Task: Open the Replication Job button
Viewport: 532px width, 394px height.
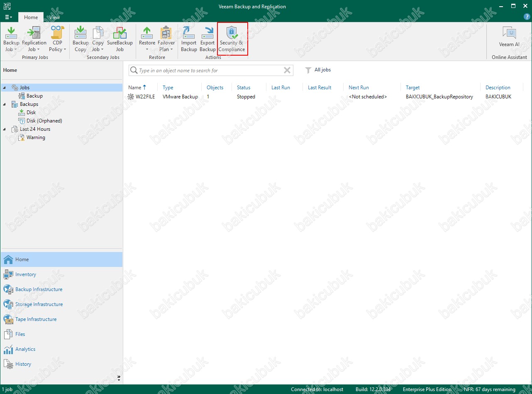Action: pyautogui.click(x=34, y=39)
